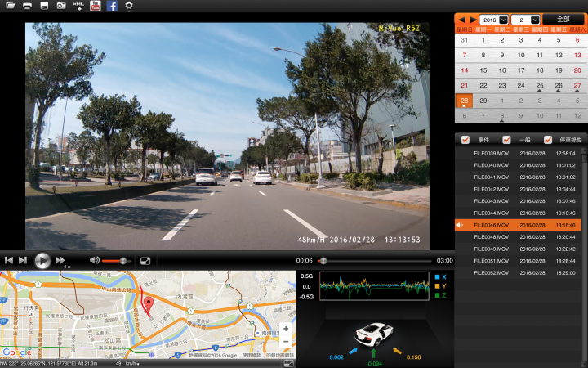Click the red location pin on map
The width and height of the screenshot is (588, 368).
(149, 305)
